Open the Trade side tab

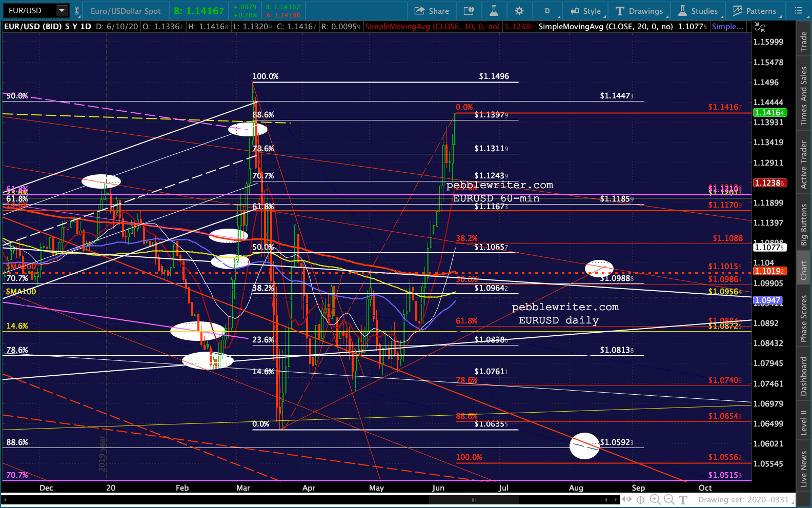(x=804, y=42)
